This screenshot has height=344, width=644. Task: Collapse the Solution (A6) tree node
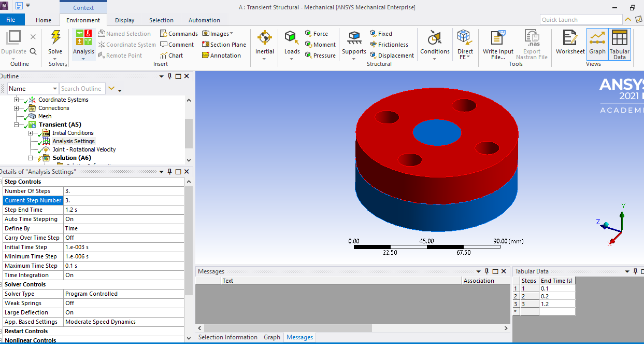31,158
